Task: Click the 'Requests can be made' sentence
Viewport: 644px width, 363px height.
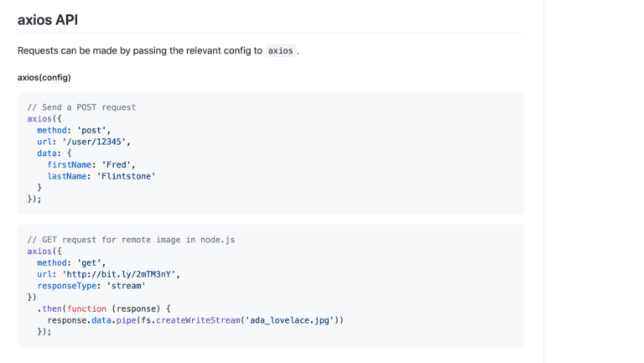Action: (x=158, y=50)
